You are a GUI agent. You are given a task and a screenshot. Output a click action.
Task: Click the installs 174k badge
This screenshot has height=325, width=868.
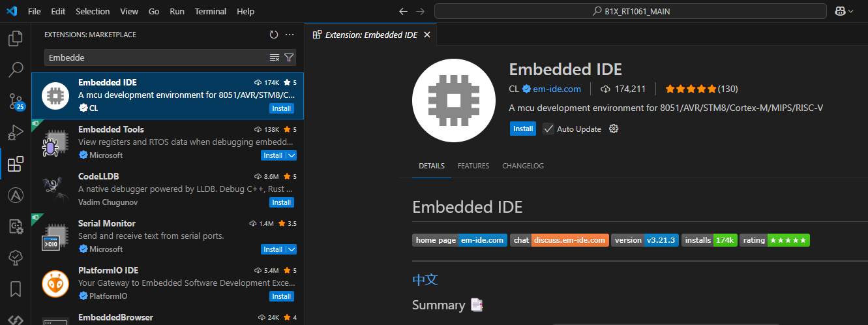[710, 240]
